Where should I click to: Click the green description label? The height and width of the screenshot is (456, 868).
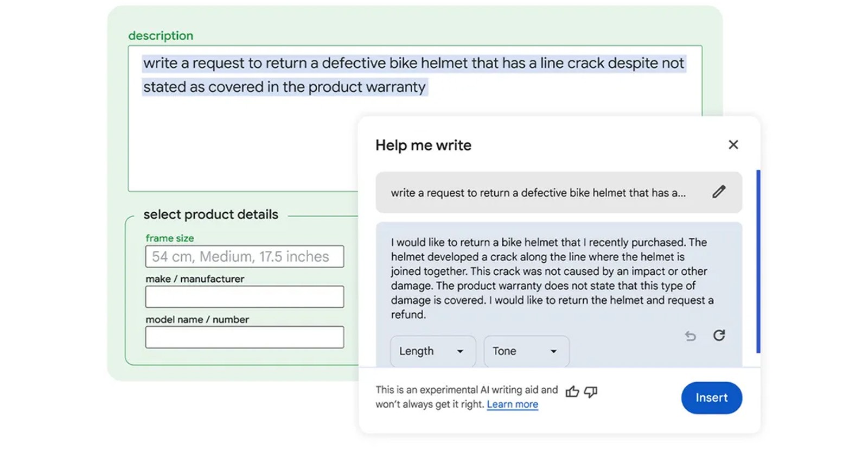(x=161, y=36)
